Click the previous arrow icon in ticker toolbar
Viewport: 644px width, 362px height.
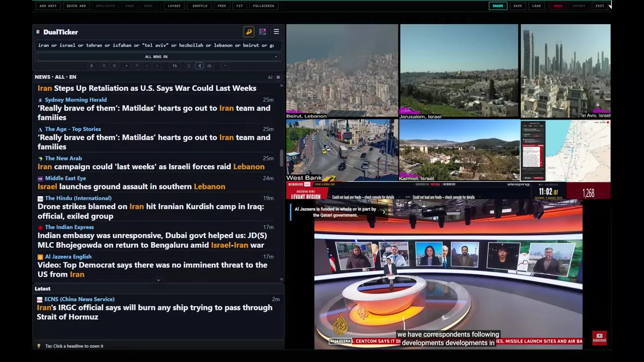click(x=147, y=66)
